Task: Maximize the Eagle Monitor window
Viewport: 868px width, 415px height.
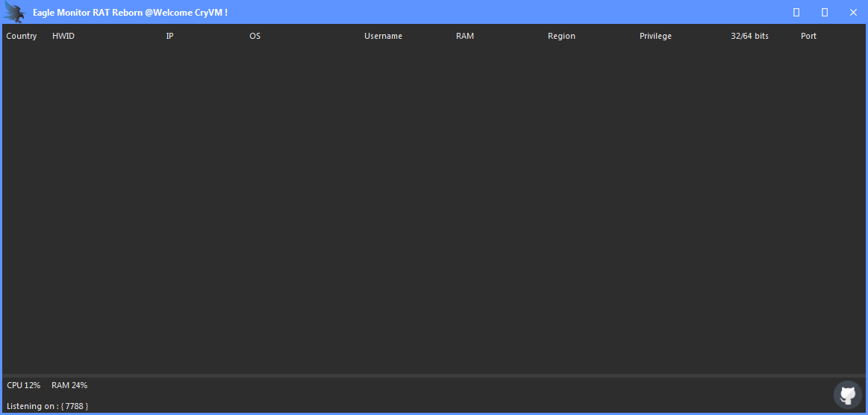Action: pyautogui.click(x=825, y=12)
